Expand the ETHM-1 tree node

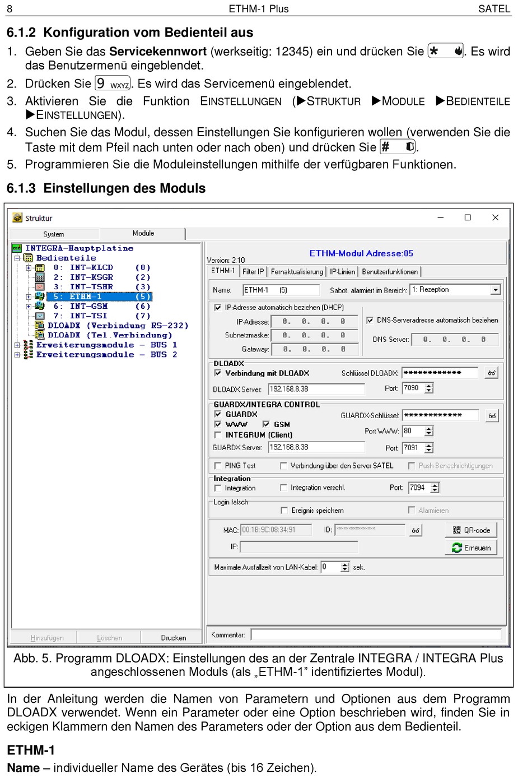pos(29,296)
